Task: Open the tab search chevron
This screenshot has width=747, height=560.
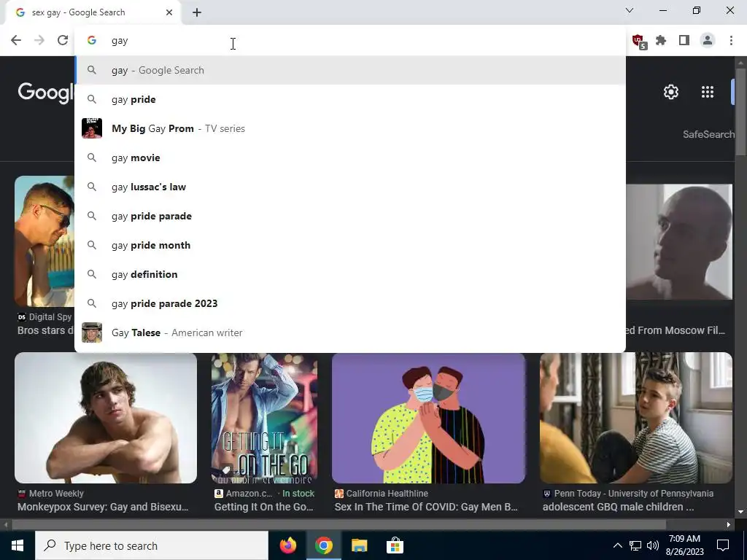Action: (630, 10)
